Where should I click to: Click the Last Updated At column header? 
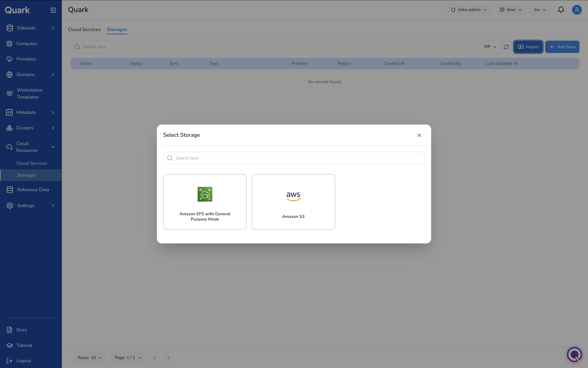click(502, 63)
